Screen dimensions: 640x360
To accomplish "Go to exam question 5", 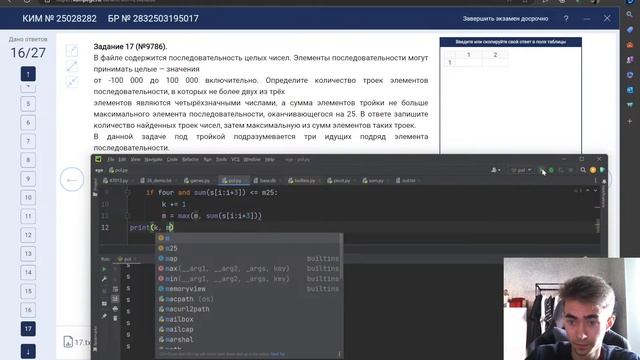I will coord(28,104).
